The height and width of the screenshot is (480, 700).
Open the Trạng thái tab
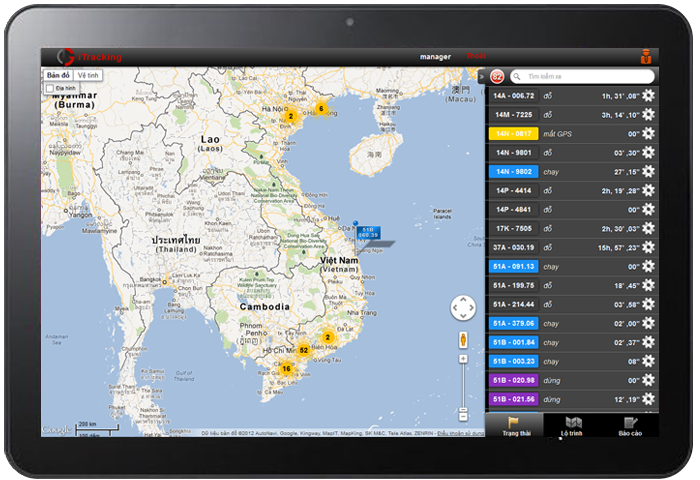tap(515, 426)
